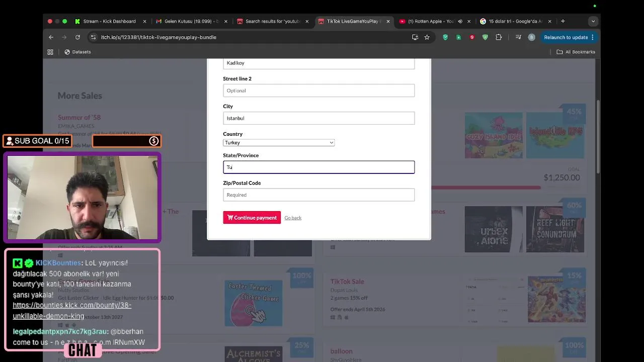
Task: Mute the Rotten Apple tab audio icon
Action: click(460, 22)
